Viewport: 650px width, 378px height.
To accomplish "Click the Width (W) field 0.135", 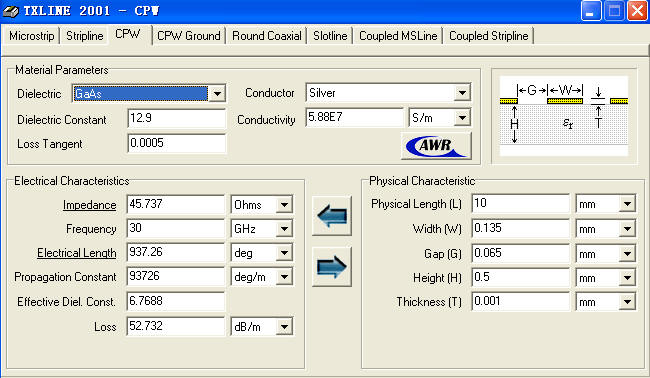I will tap(521, 228).
